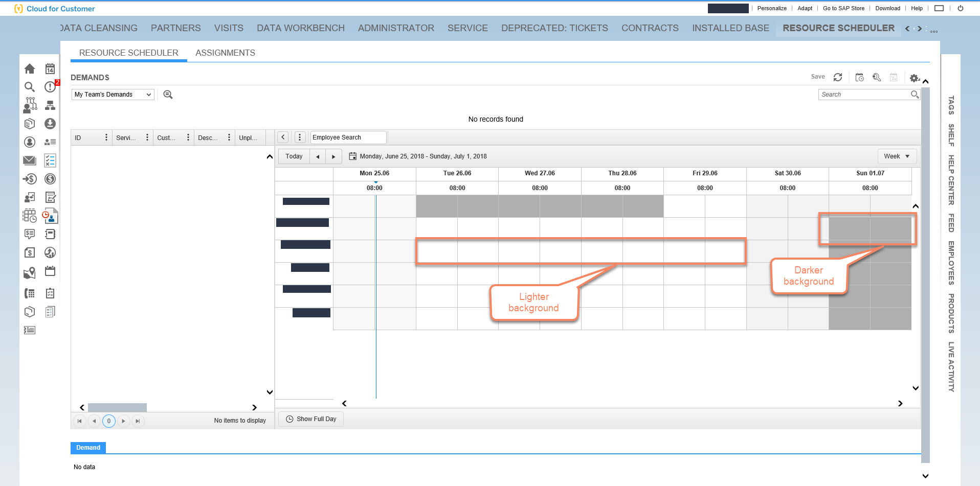Image resolution: width=980 pixels, height=486 pixels.
Task: Collapse the panel with the left chevron button
Action: [283, 137]
